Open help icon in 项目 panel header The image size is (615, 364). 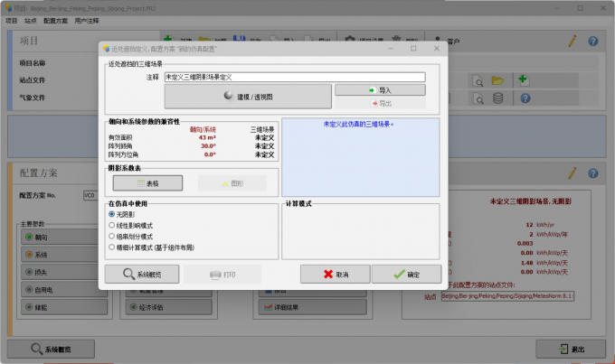pyautogui.click(x=593, y=41)
